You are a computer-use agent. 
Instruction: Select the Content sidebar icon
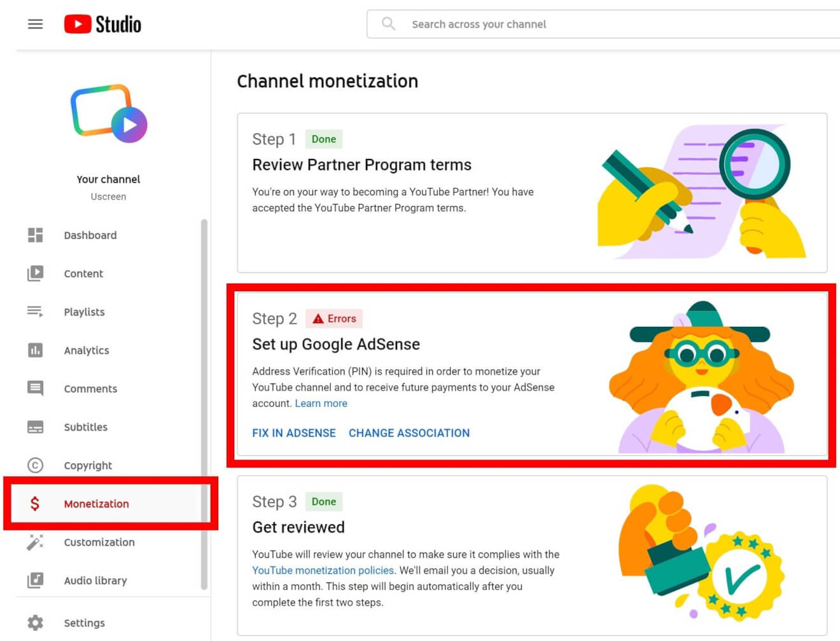[x=35, y=273]
